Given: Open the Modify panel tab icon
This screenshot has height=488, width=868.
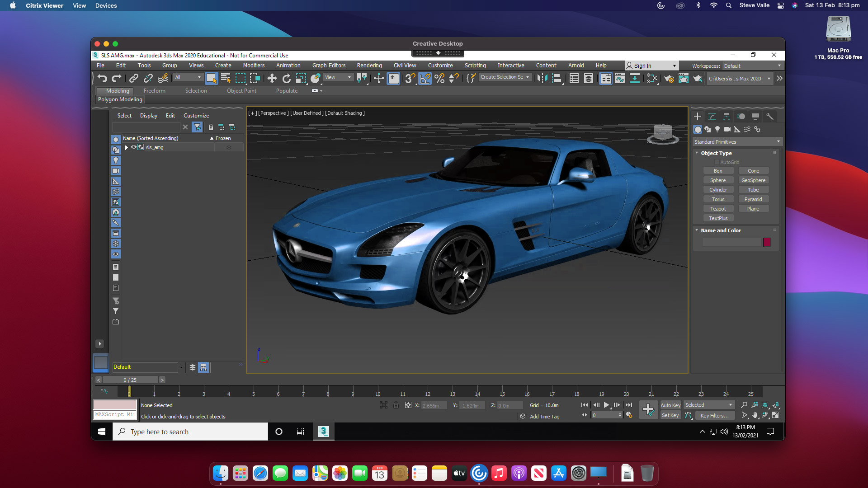Looking at the screenshot, I should pos(712,117).
